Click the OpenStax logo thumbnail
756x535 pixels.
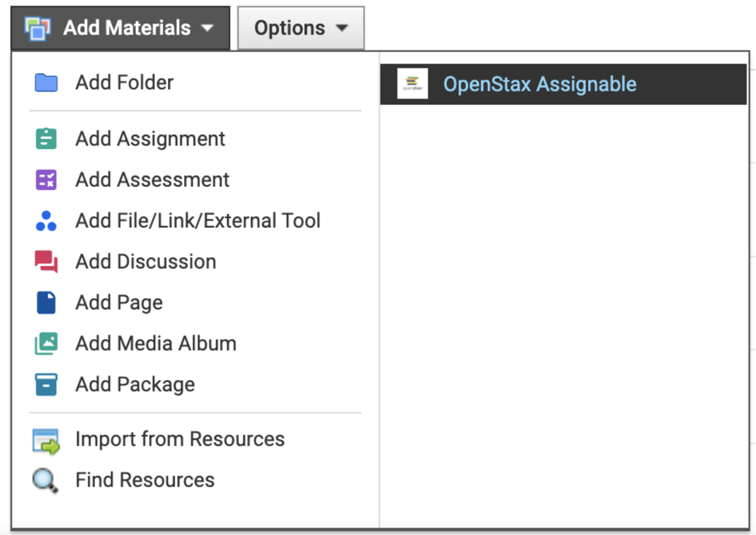411,84
